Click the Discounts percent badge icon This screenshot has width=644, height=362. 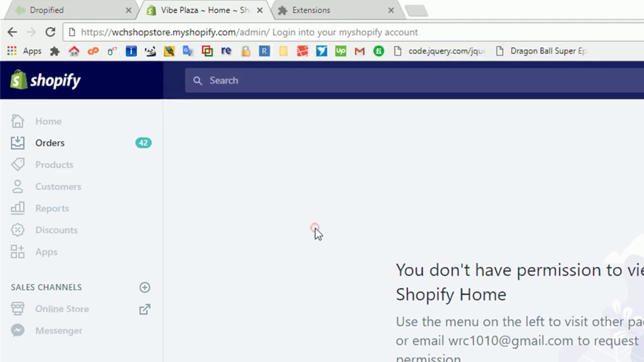[x=18, y=230]
